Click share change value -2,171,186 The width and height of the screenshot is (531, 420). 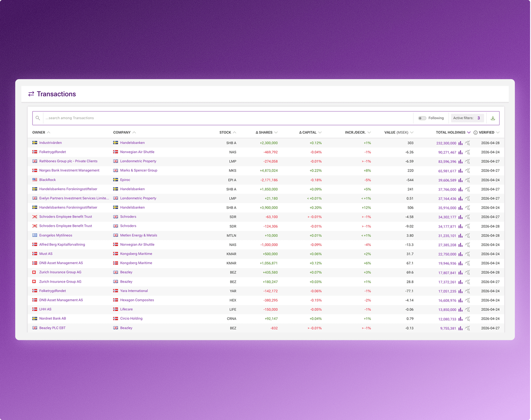coord(269,180)
